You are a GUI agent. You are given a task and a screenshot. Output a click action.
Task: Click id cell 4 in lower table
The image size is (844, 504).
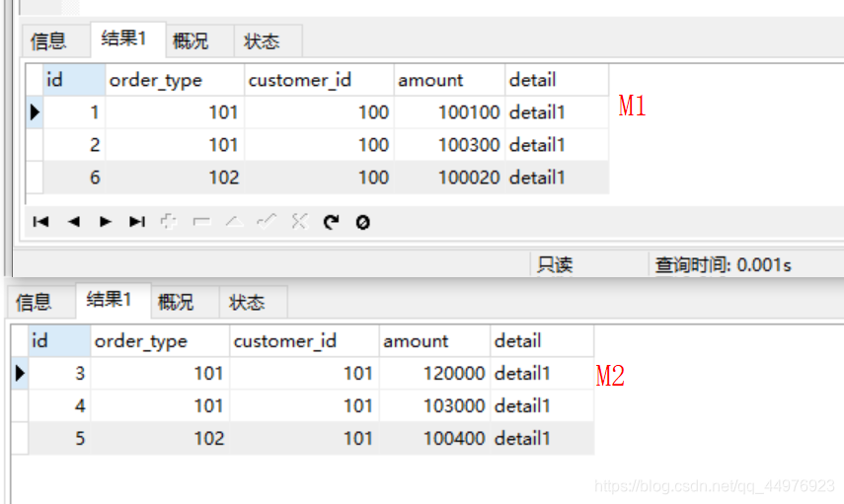[60, 405]
